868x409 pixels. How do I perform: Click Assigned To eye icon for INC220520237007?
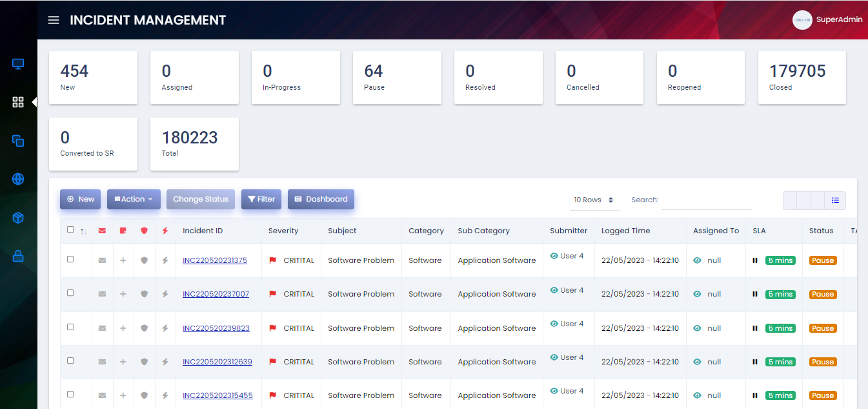(697, 294)
